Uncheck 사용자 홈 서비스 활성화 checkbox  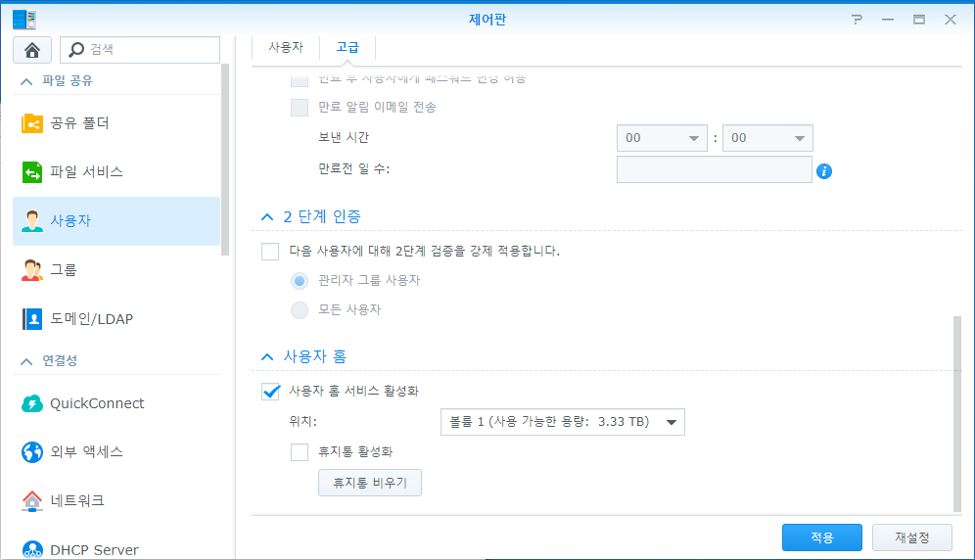pos(270,392)
